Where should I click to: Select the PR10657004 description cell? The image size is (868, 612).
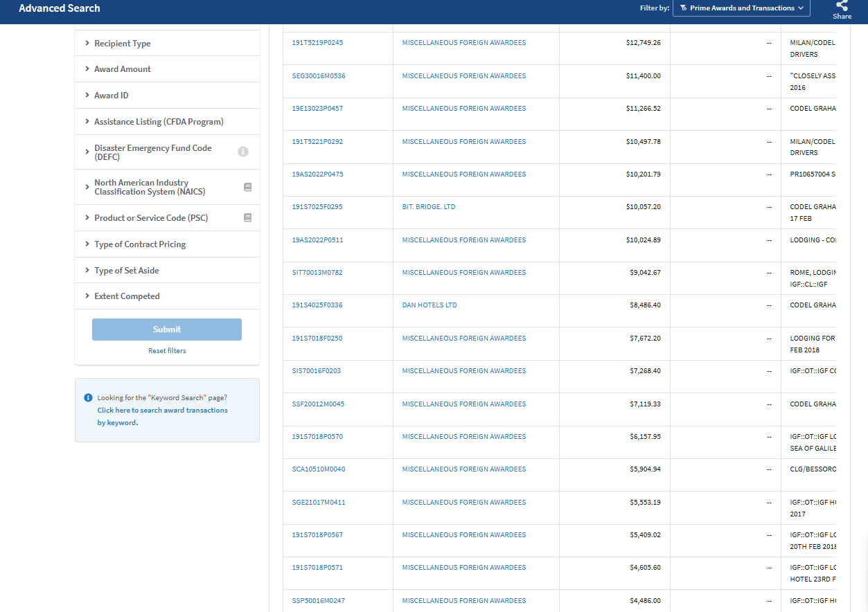click(x=808, y=180)
